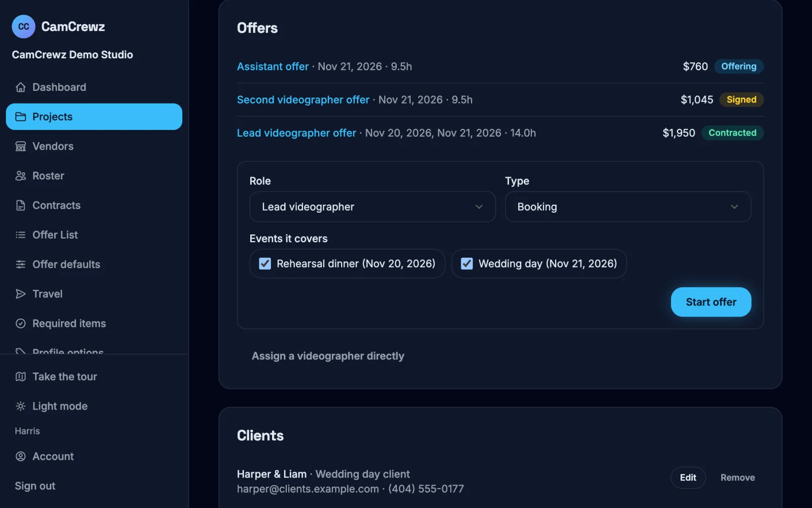Image resolution: width=812 pixels, height=508 pixels.
Task: Click the harper@clients.example.com email text
Action: tap(308, 489)
